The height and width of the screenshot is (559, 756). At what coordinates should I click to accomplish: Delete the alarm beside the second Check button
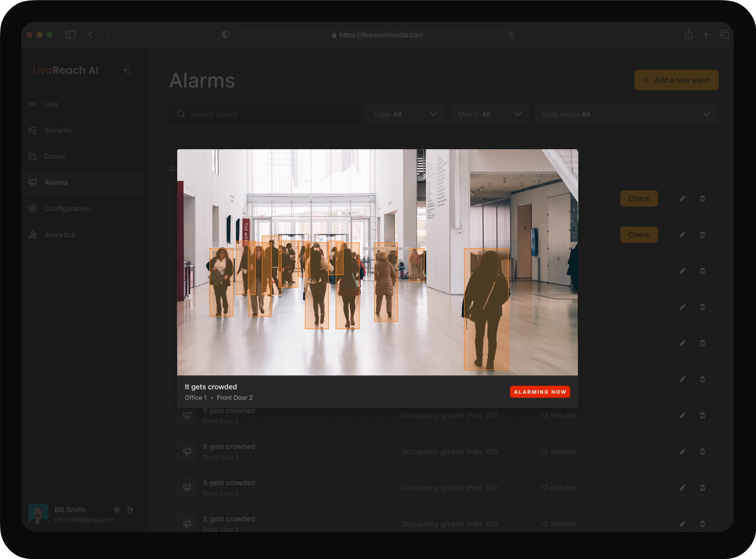point(702,235)
